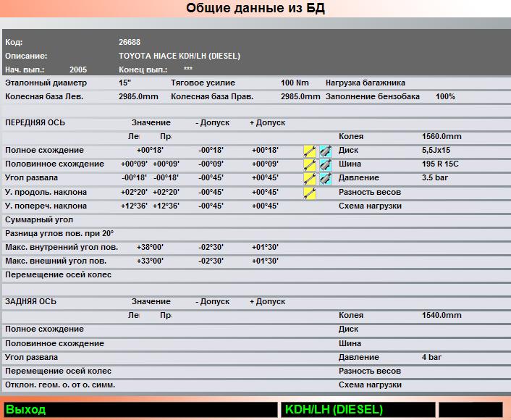
Task: Click rear axle Колея value 1540.0mm
Action: point(442,315)
